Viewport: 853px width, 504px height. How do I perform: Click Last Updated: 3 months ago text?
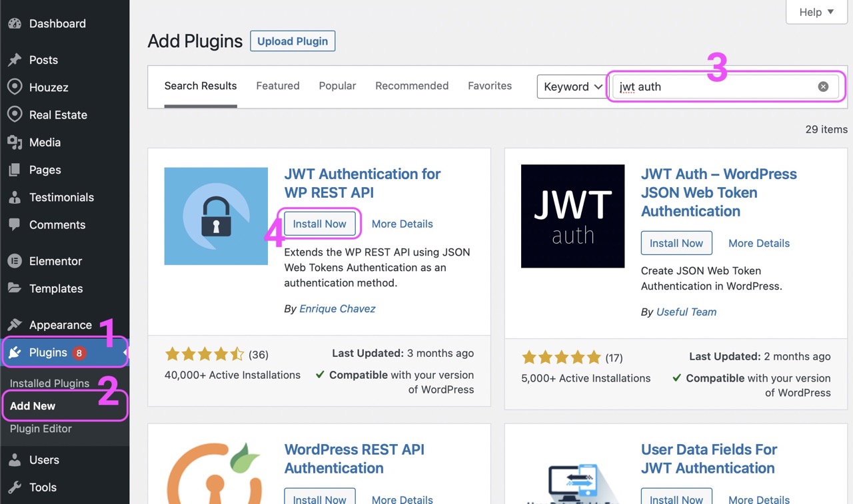(403, 354)
